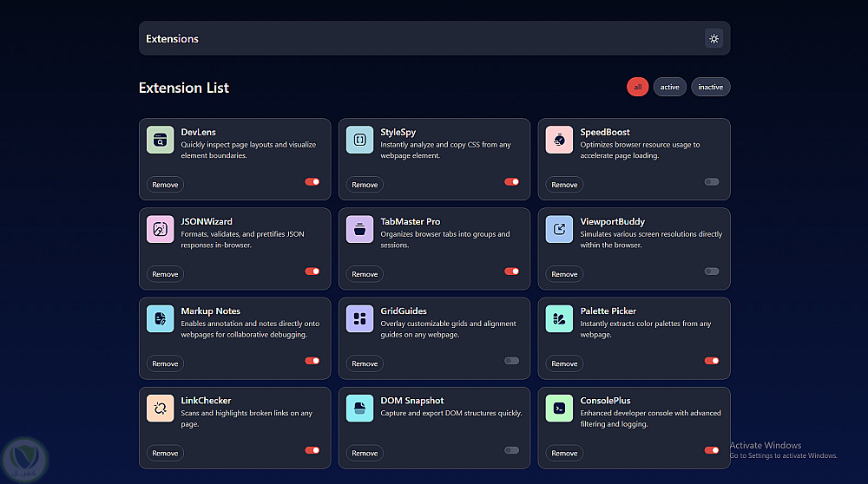Click the StyleSpy extension icon

tap(360, 140)
